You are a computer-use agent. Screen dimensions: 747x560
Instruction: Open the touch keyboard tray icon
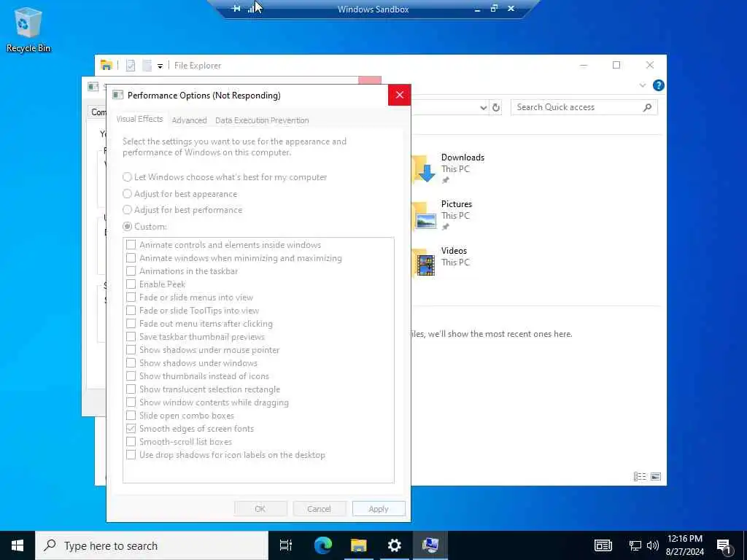(x=603, y=545)
